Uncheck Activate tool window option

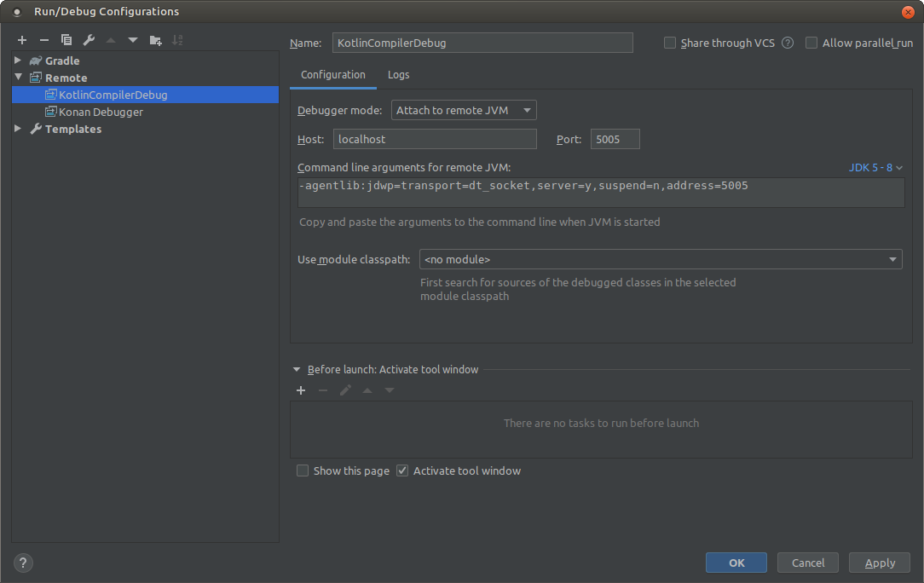(x=401, y=470)
